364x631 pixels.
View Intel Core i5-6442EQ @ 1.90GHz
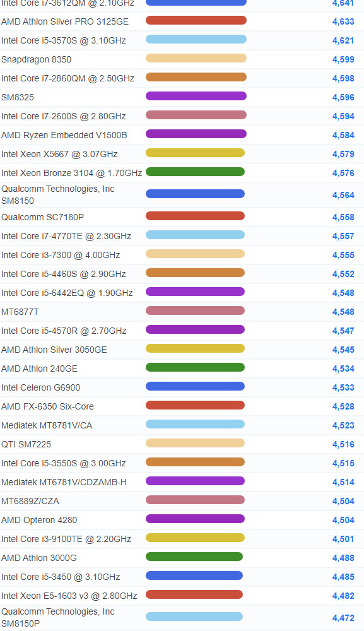pyautogui.click(x=67, y=293)
